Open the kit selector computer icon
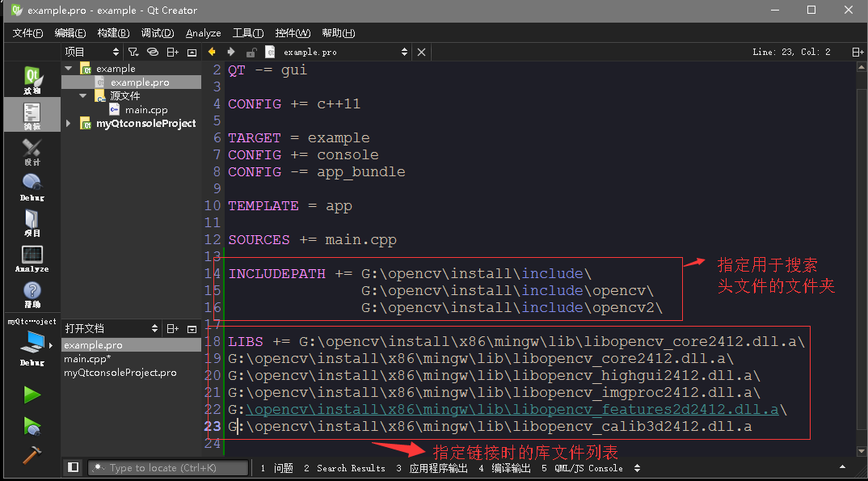868x481 pixels. 32,344
